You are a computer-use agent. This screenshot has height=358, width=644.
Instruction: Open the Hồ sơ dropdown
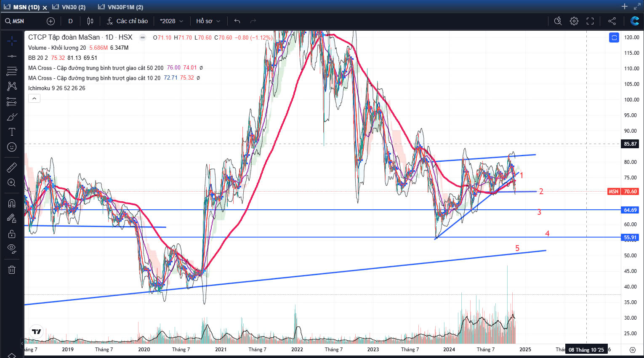click(x=208, y=21)
